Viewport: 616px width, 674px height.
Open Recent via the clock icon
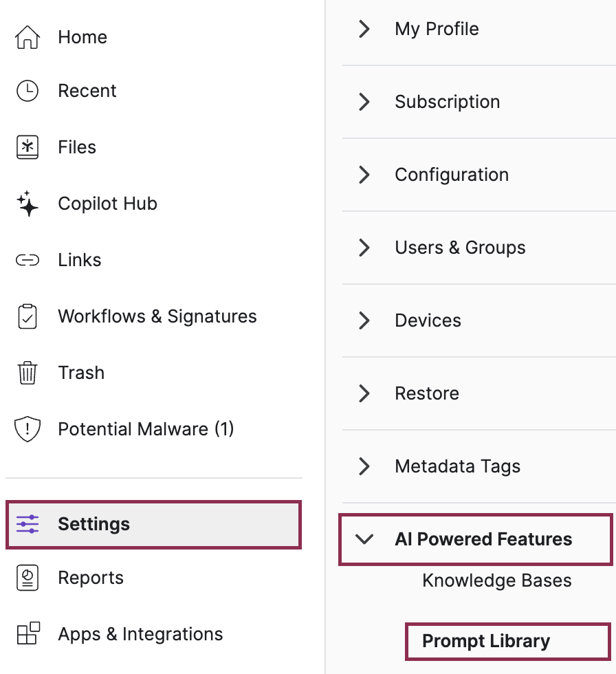[27, 91]
